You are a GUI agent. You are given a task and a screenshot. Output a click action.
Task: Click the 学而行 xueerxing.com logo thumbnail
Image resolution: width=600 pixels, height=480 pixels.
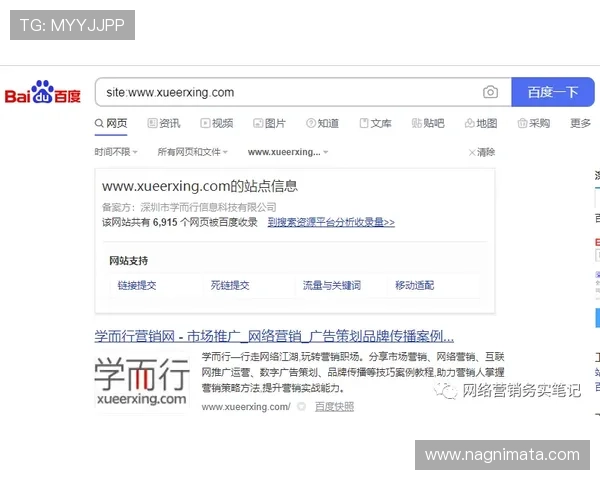(x=142, y=381)
